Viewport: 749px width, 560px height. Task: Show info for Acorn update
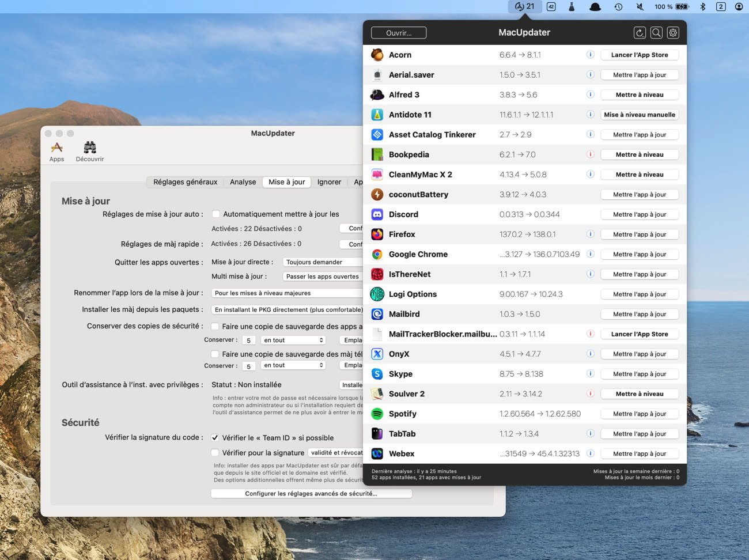590,55
